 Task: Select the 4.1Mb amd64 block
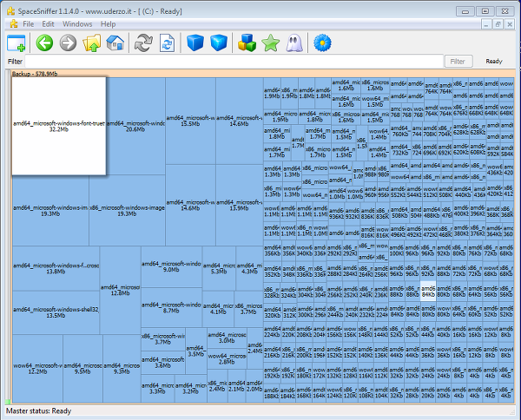[218, 309]
